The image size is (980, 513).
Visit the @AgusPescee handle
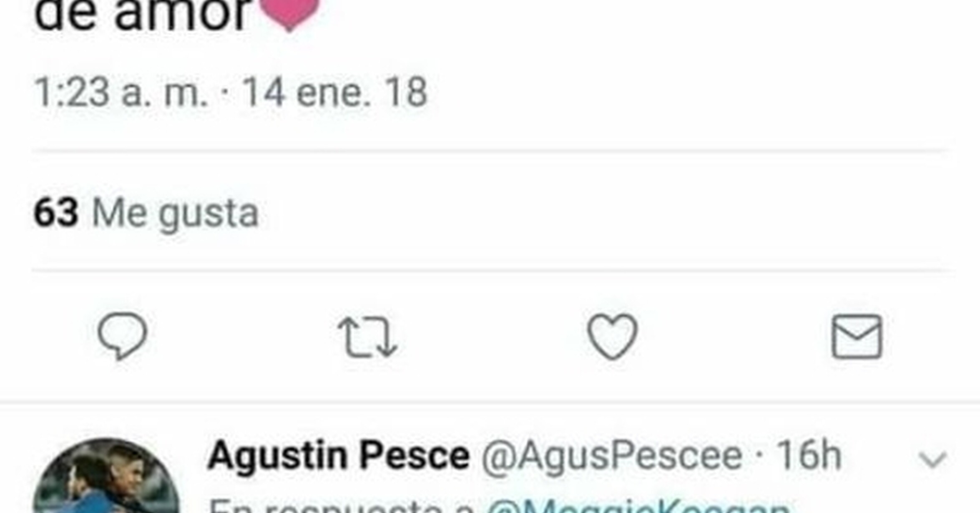(612, 455)
